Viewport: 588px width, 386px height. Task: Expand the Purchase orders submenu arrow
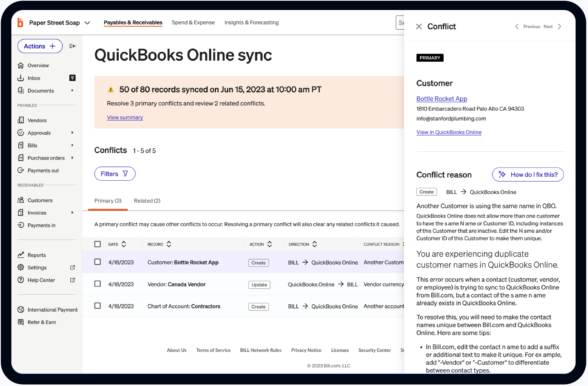(72, 158)
